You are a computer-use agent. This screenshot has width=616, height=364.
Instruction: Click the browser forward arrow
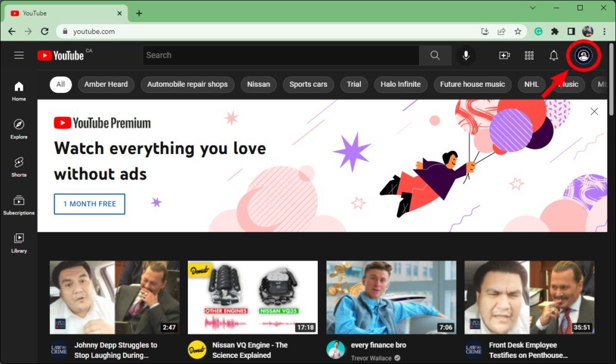tap(28, 31)
